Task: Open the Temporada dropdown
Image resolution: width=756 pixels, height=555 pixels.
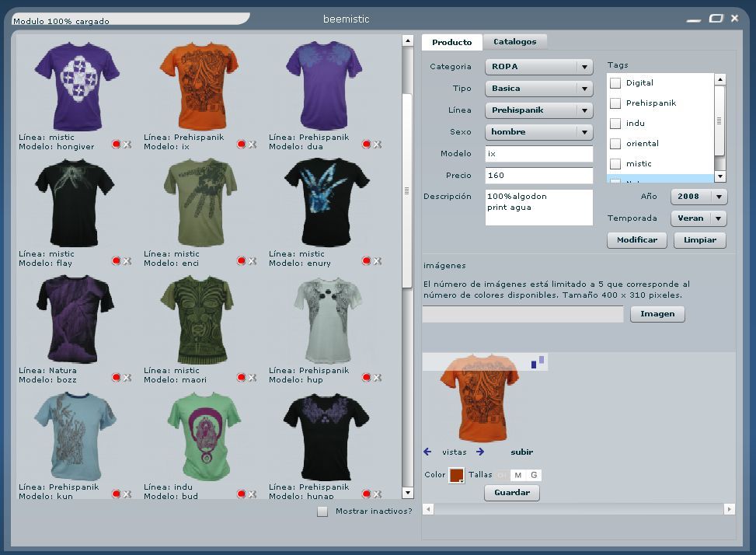Action: [x=699, y=218]
